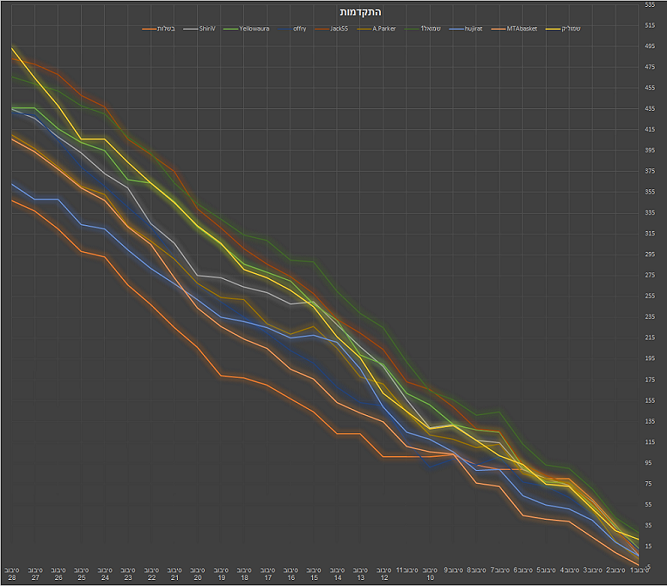The height and width of the screenshot is (586, 667).
Task: Click the ShiriV legend entry
Action: (200, 29)
